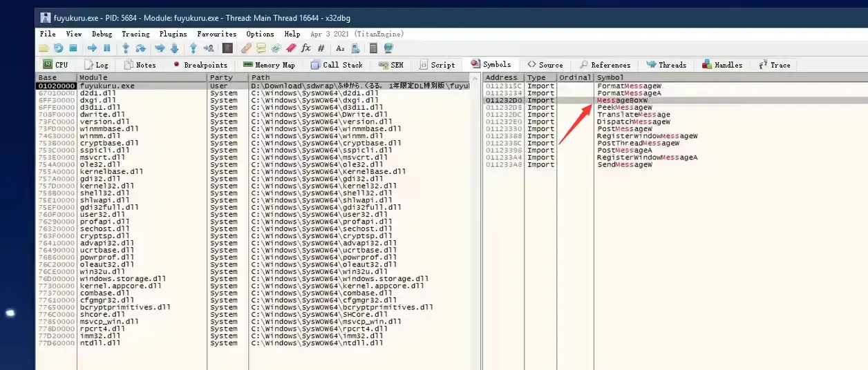
Task: Open the calculator toolbar icon
Action: pyautogui.click(x=373, y=48)
